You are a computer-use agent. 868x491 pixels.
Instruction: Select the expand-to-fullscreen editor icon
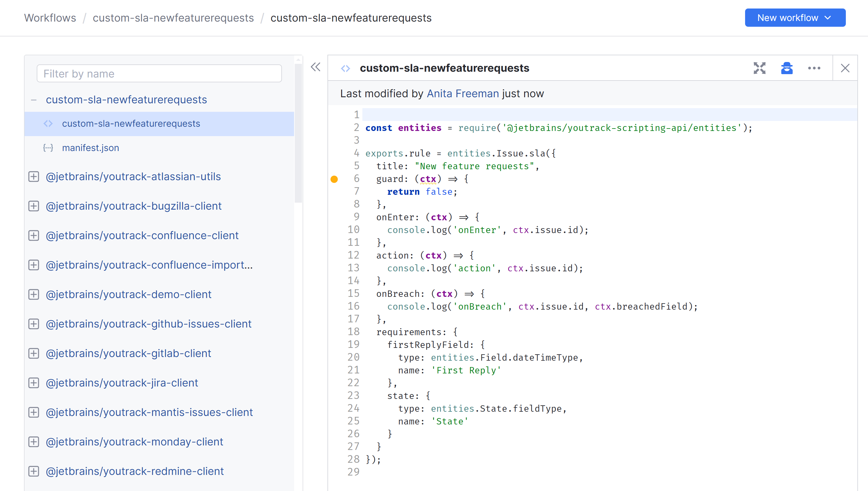pos(759,68)
